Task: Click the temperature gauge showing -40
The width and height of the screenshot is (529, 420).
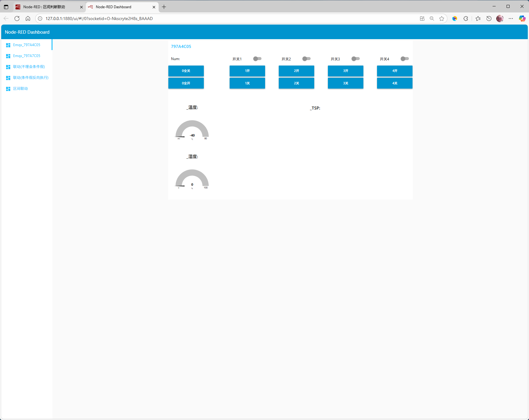Action: point(192,130)
